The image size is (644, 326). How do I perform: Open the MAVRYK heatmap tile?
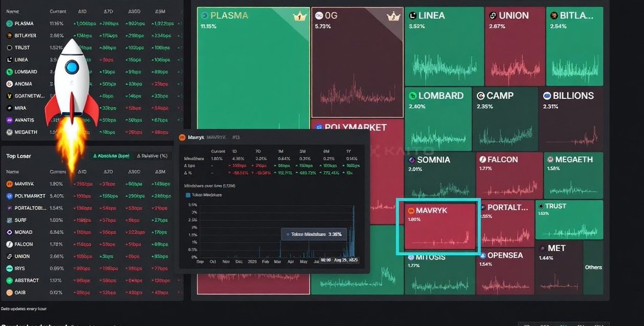point(440,226)
